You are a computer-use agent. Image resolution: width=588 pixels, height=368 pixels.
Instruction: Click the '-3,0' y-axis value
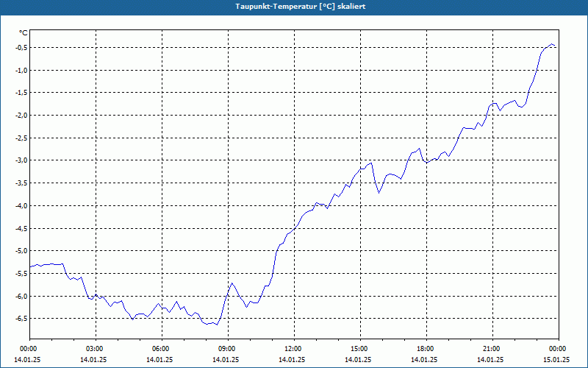pos(21,160)
